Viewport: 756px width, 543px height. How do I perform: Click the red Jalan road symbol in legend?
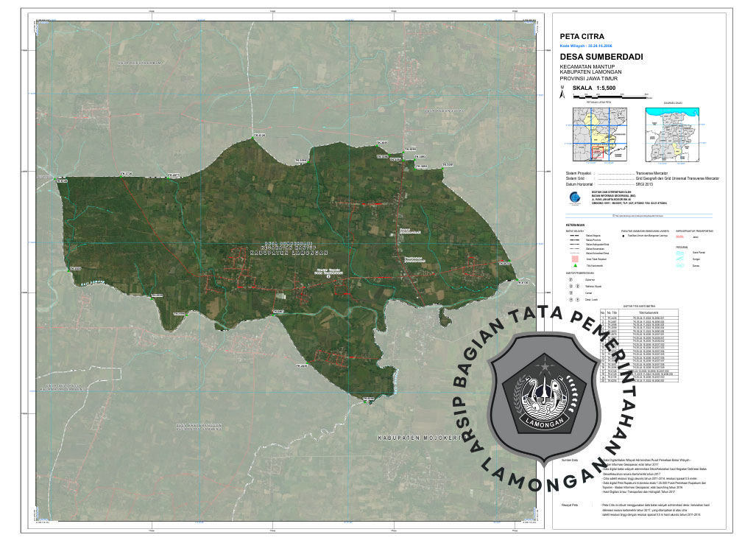680,237
